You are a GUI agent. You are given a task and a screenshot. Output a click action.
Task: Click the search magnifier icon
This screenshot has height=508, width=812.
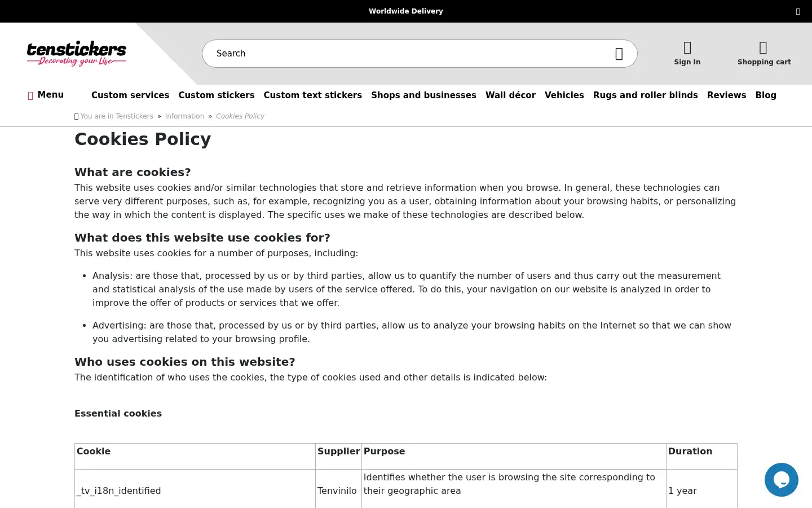pyautogui.click(x=619, y=54)
